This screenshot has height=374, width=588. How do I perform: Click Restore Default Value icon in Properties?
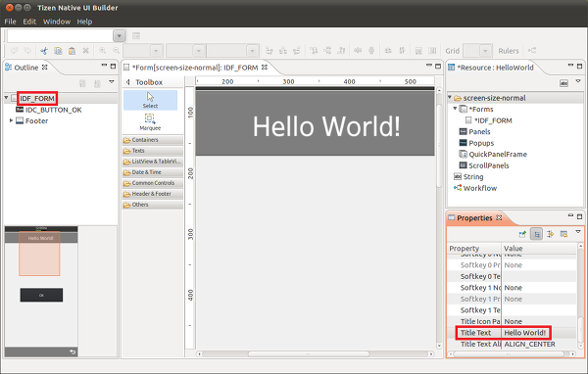[563, 234]
